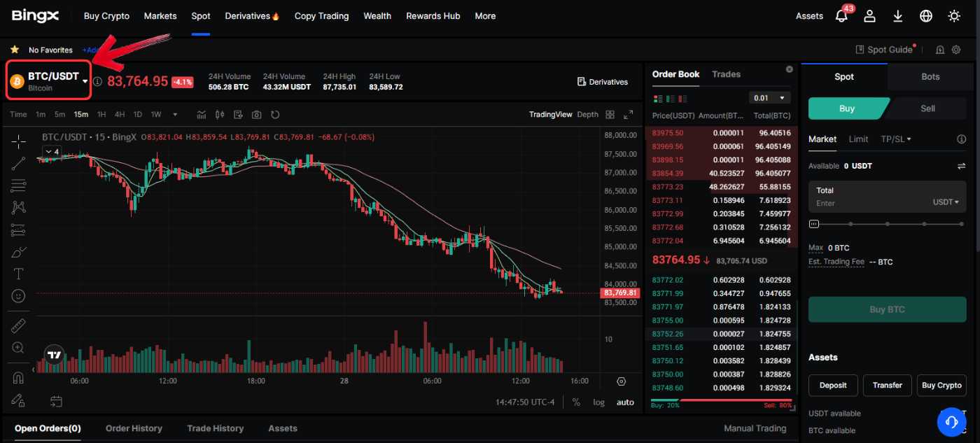Open the Order History tab

[134, 428]
